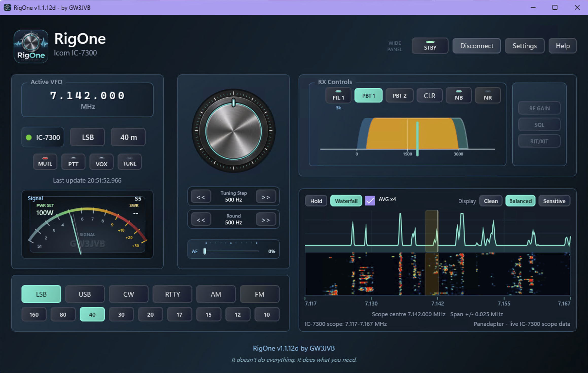
Task: Maximize the RigOne window
Action: point(555,7)
